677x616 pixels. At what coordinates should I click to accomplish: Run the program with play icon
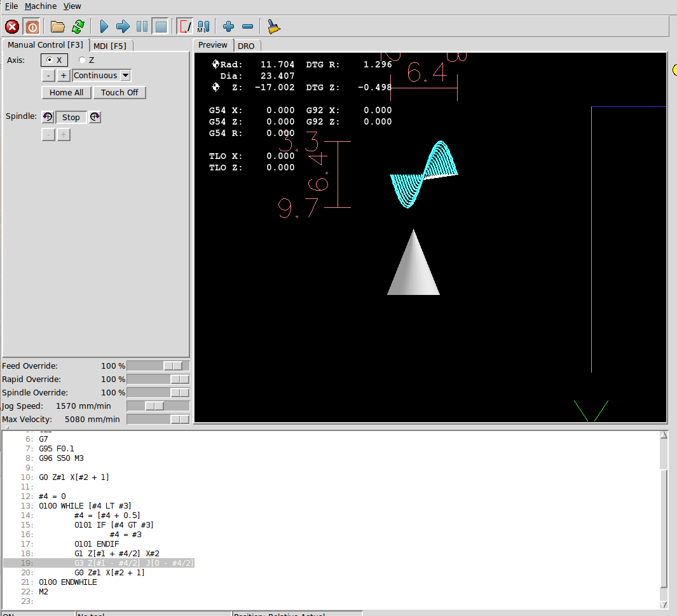tap(104, 27)
